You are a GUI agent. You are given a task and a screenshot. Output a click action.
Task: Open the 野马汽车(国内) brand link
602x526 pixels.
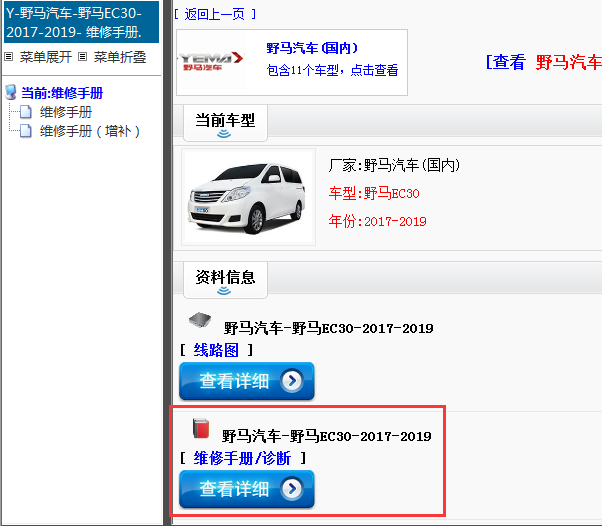point(312,48)
